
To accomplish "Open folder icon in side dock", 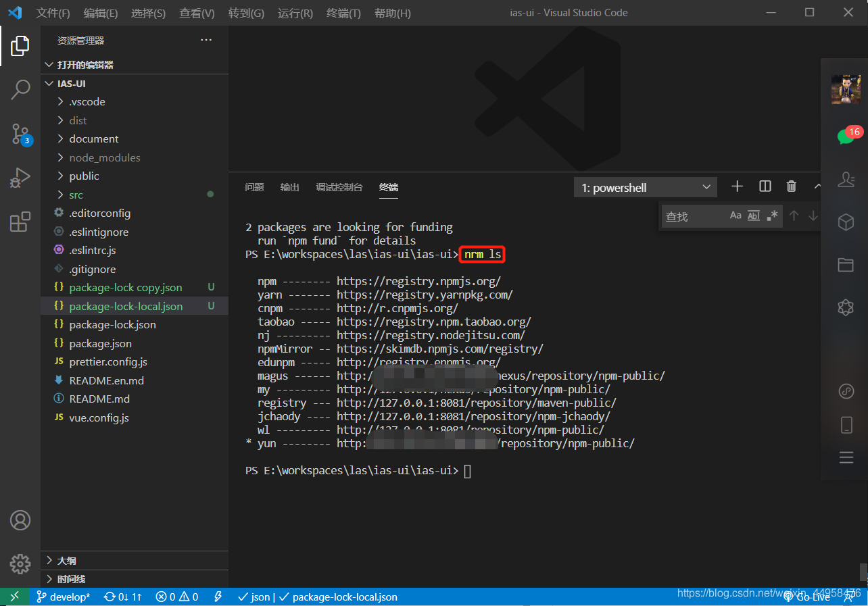I will point(846,264).
